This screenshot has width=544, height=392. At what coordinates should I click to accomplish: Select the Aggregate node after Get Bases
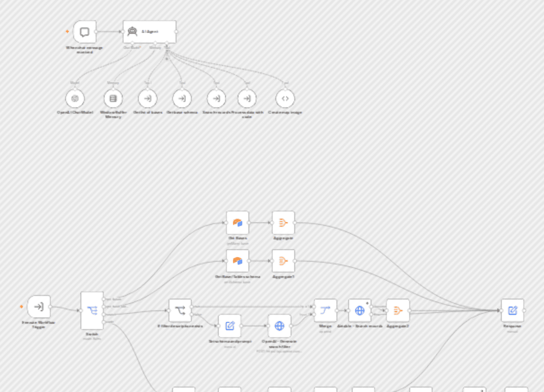[x=283, y=223]
